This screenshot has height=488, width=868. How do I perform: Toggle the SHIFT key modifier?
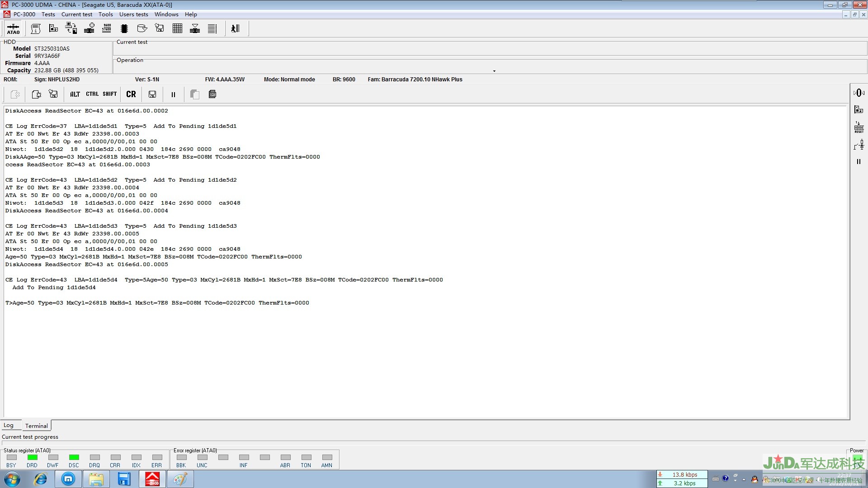pos(110,94)
